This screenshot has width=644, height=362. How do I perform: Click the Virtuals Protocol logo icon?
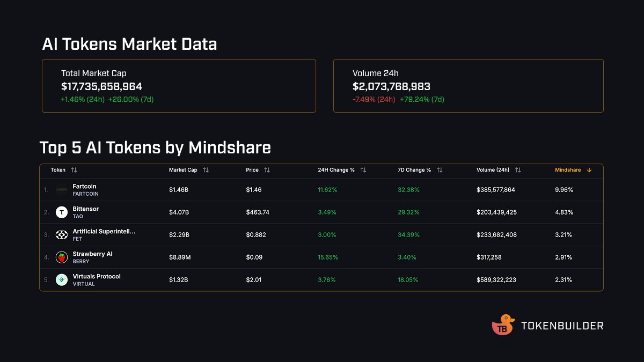pos(62,280)
